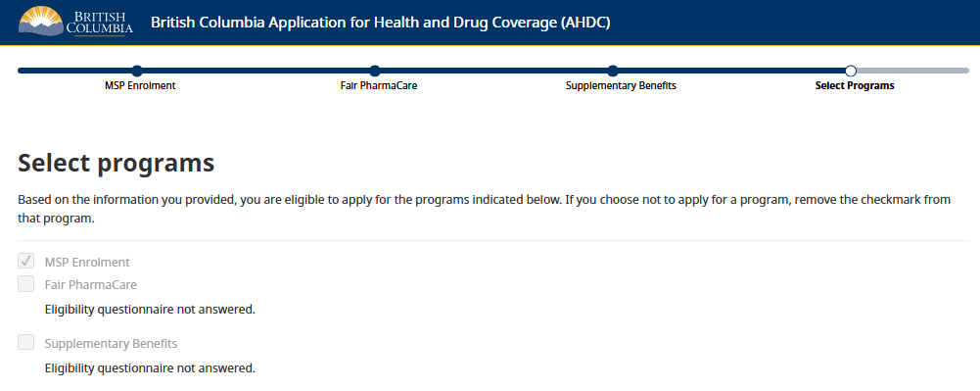This screenshot has height=391, width=980.
Task: Click the Fair PharmaCare checkbox label text
Action: tap(91, 284)
